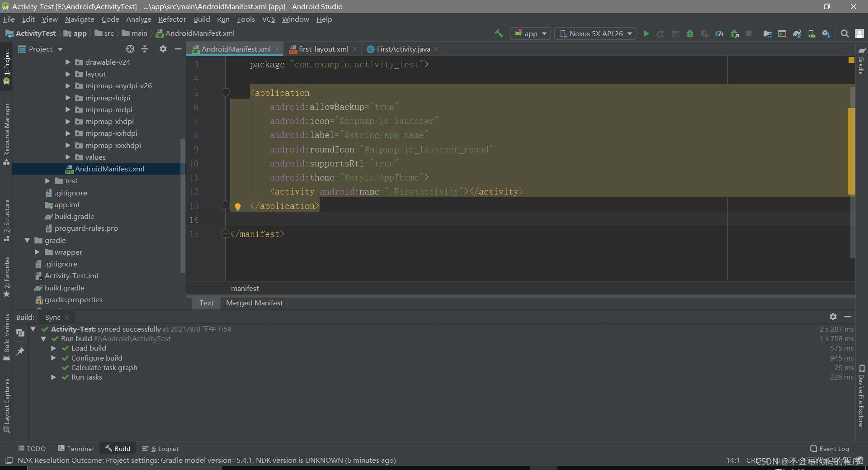Viewport: 868px width, 470px height.
Task: Click the Stop square icon
Action: click(x=749, y=33)
